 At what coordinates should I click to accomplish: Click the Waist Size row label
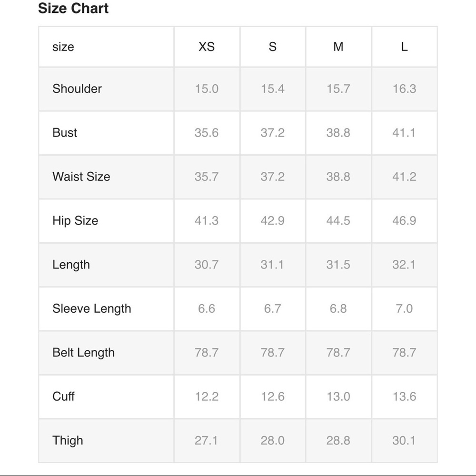click(x=81, y=177)
